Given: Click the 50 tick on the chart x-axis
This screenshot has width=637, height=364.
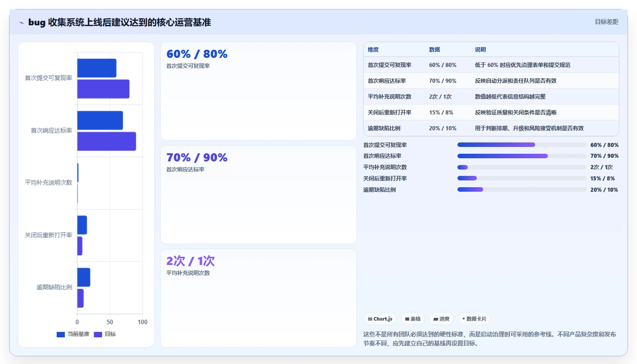Looking at the screenshot, I should coord(110,322).
